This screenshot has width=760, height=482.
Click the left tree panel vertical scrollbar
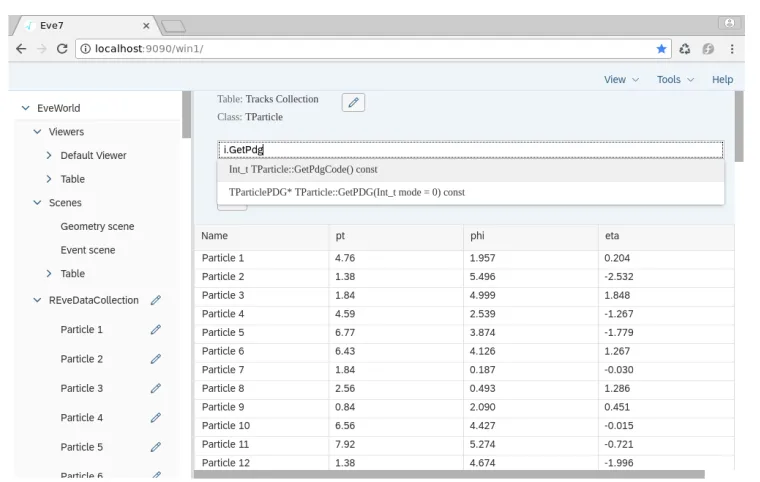pos(186,114)
